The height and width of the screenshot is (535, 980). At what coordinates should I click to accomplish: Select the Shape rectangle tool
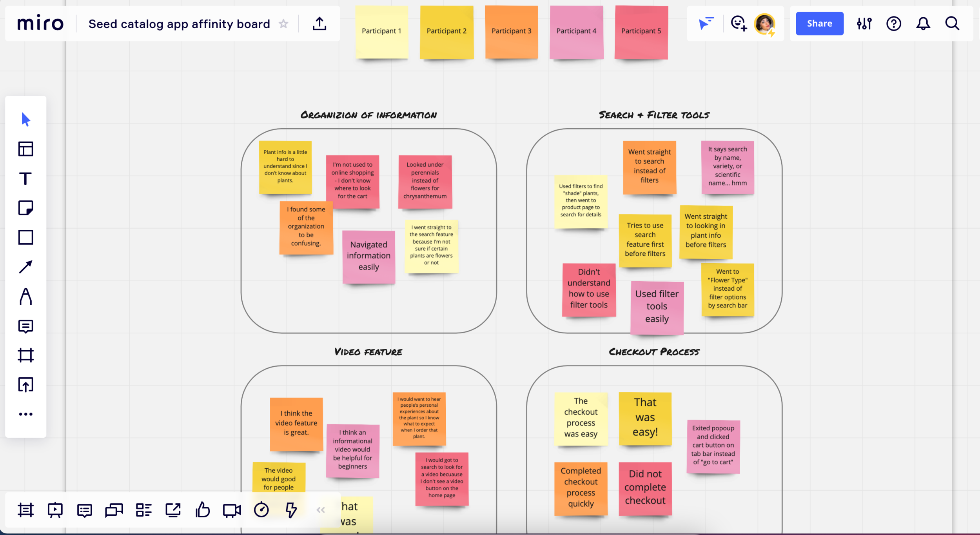tap(25, 237)
